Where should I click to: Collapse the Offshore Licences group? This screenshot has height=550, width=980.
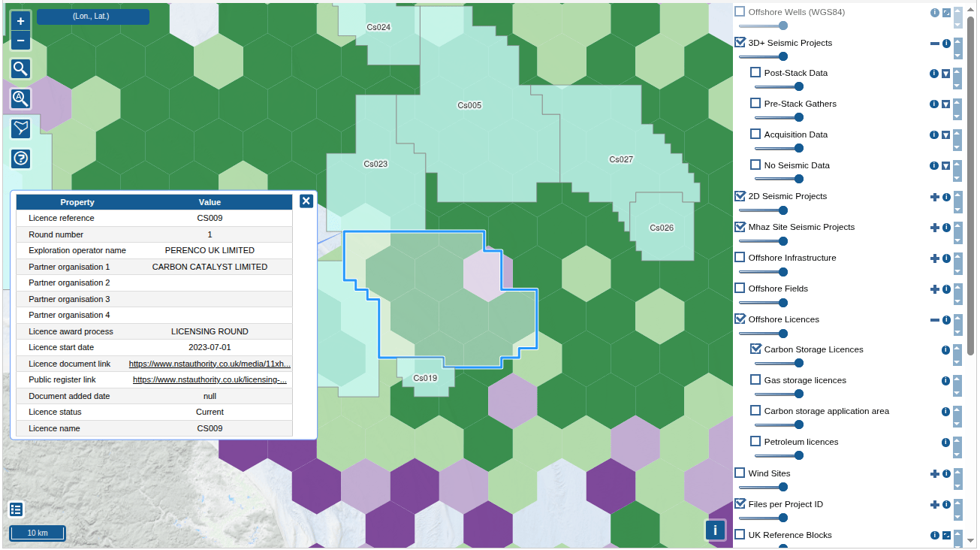click(935, 320)
